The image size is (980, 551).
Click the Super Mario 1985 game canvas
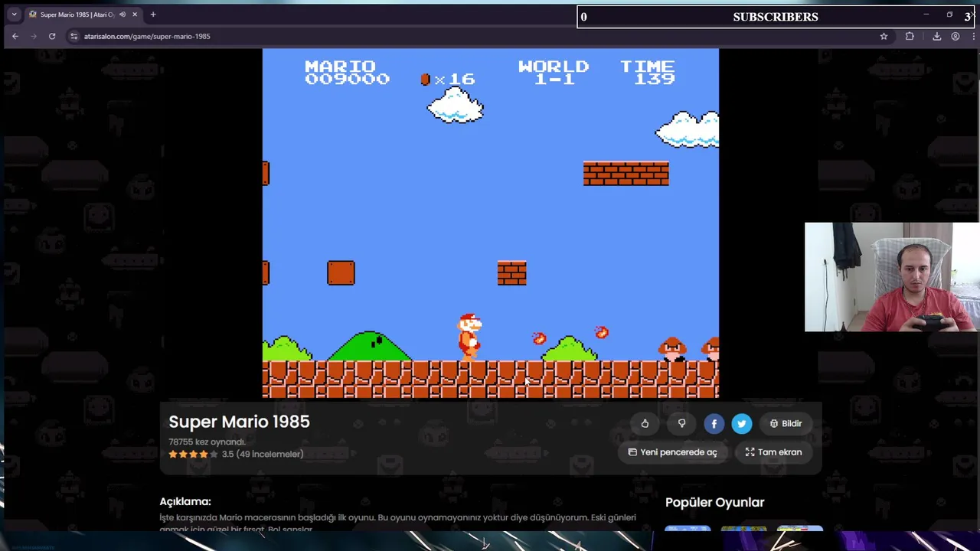click(x=491, y=223)
